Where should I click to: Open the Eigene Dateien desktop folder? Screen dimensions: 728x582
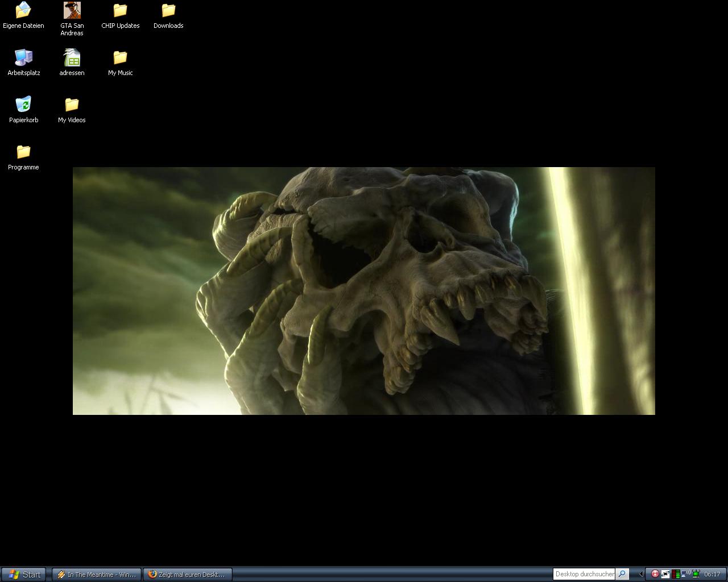coord(23,11)
